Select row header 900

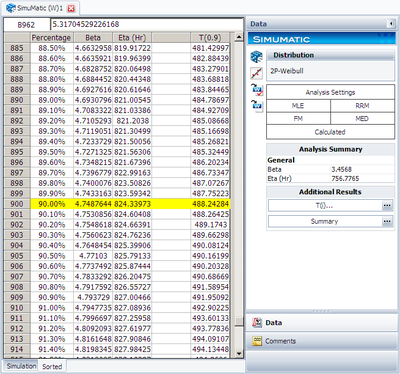[17, 204]
